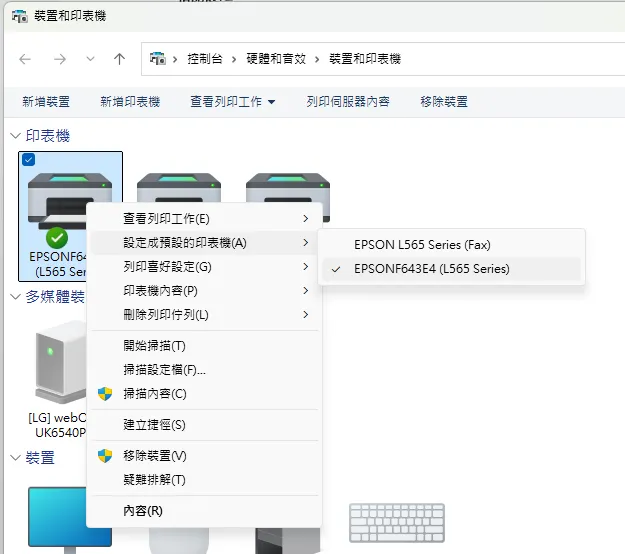Select the second printer icon in 印表機

179,188
